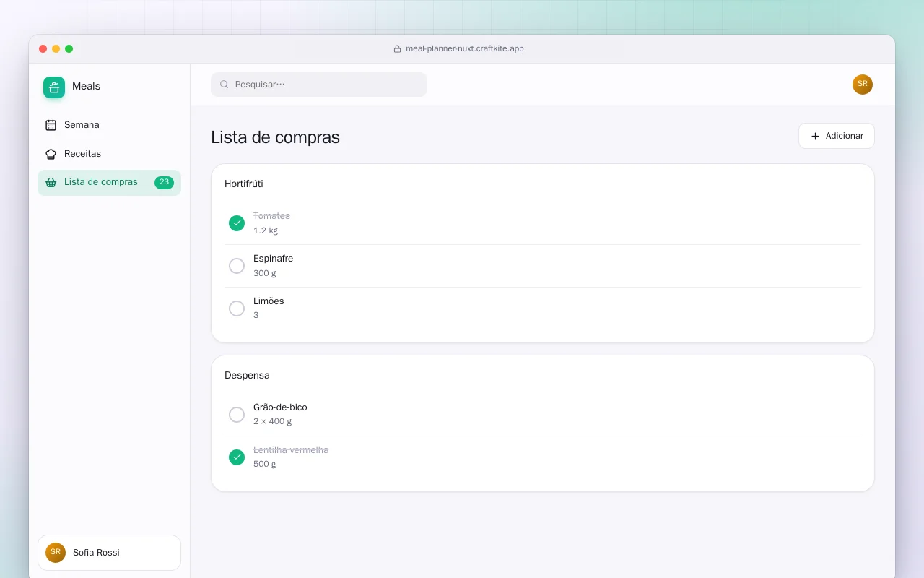Click the Grão-de-bico item name
The image size is (924, 578).
280,407
